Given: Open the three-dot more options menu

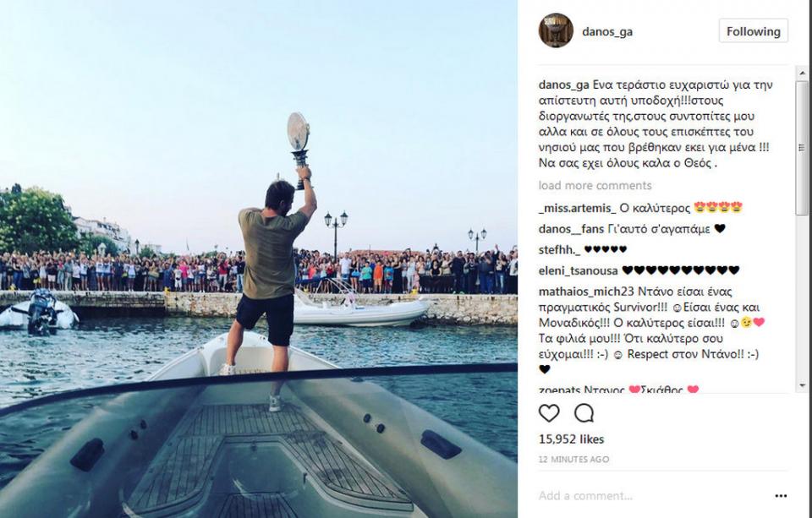Looking at the screenshot, I should pyautogui.click(x=781, y=496).
